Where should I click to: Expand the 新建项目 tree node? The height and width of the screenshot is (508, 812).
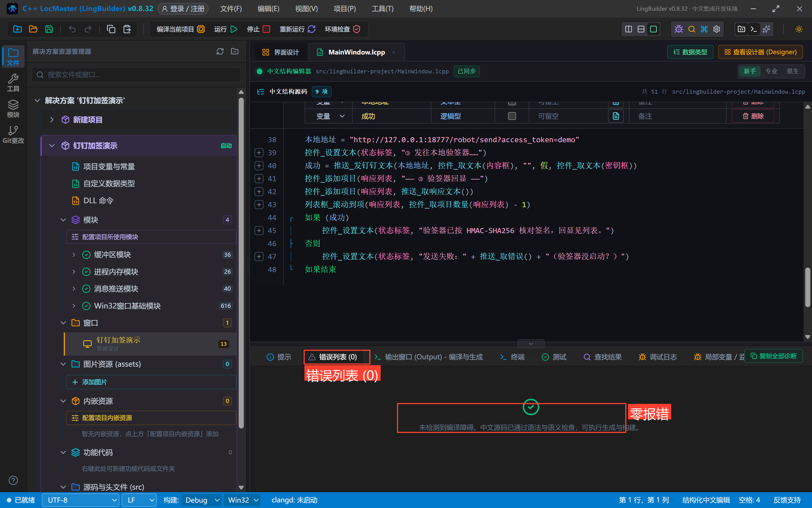52,120
